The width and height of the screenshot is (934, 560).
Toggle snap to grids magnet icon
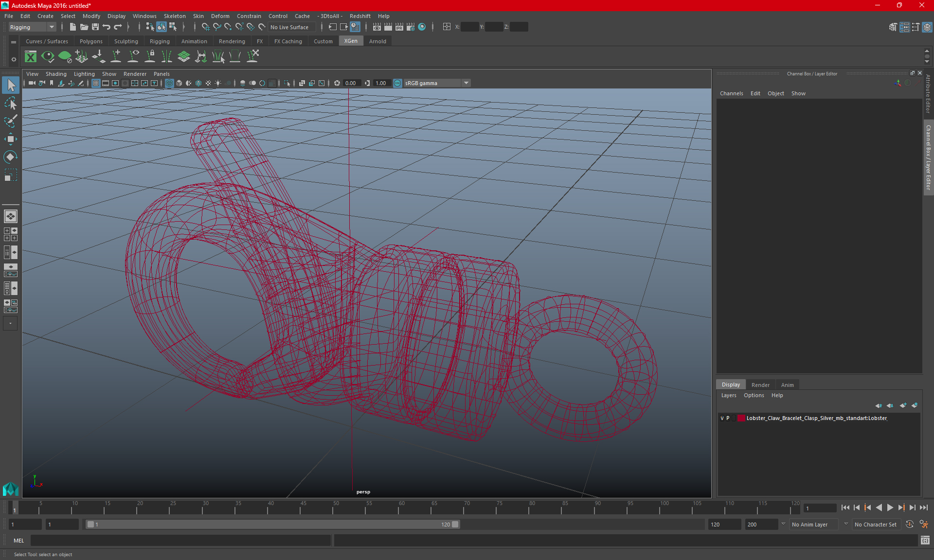(x=206, y=27)
